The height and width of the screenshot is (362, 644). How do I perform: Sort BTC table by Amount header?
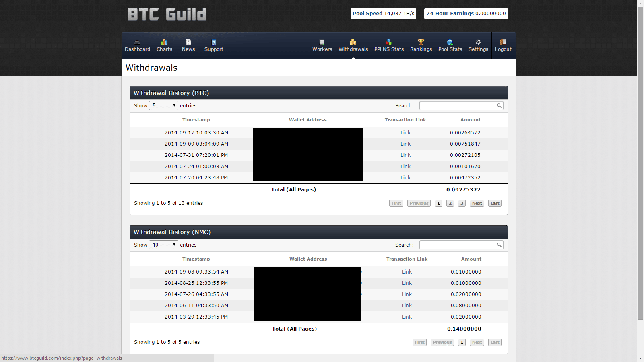tap(471, 120)
